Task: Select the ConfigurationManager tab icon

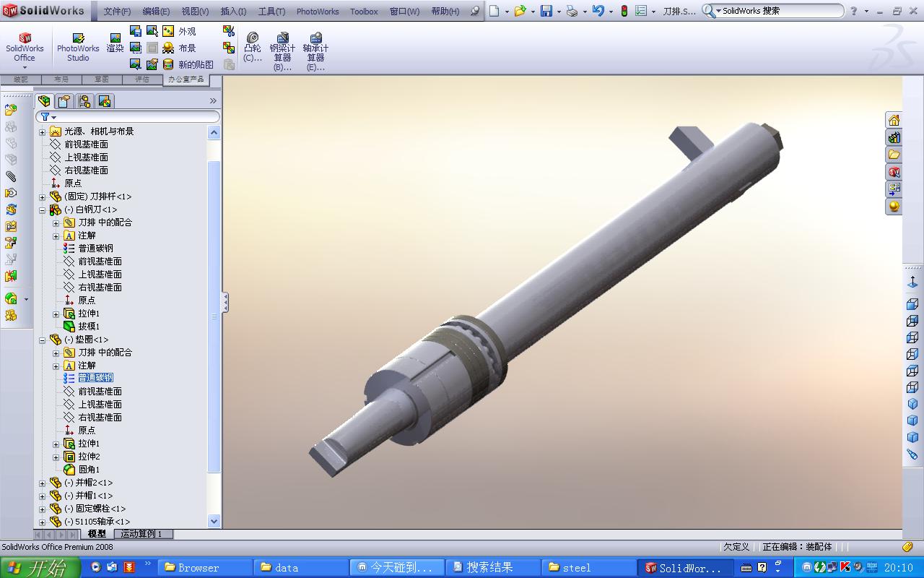Action: [x=84, y=101]
